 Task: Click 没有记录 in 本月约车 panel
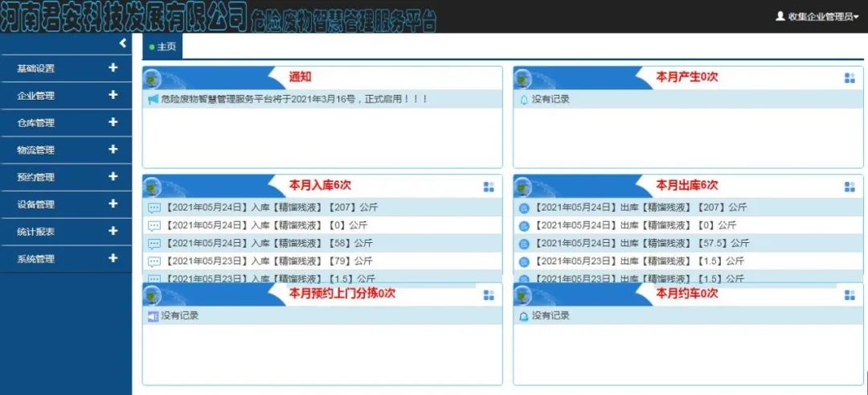(551, 316)
